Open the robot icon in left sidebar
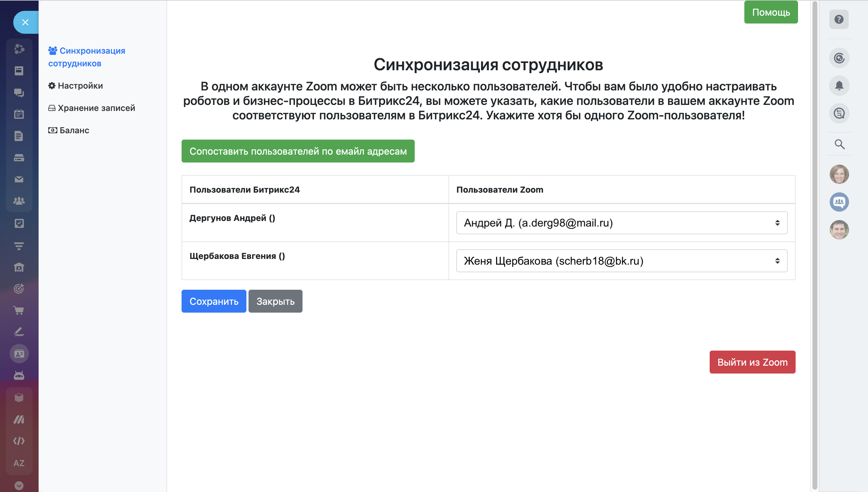This screenshot has height=492, width=868. (x=19, y=375)
